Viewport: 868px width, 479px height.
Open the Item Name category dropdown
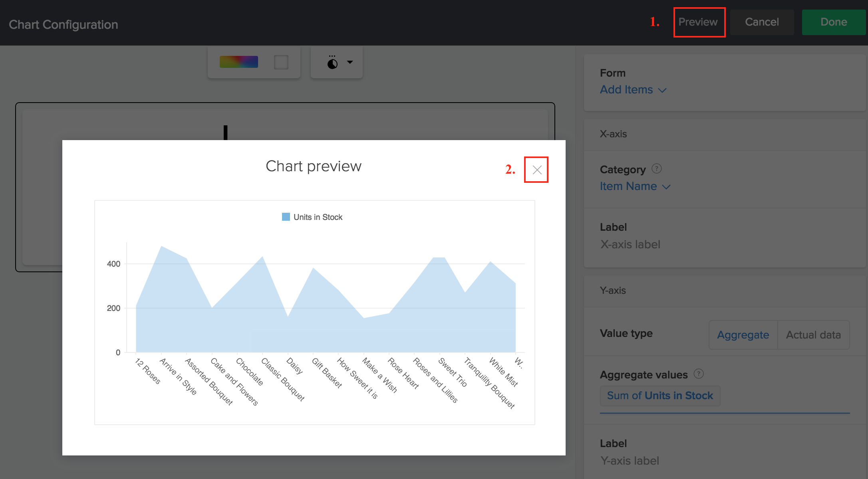tap(635, 186)
